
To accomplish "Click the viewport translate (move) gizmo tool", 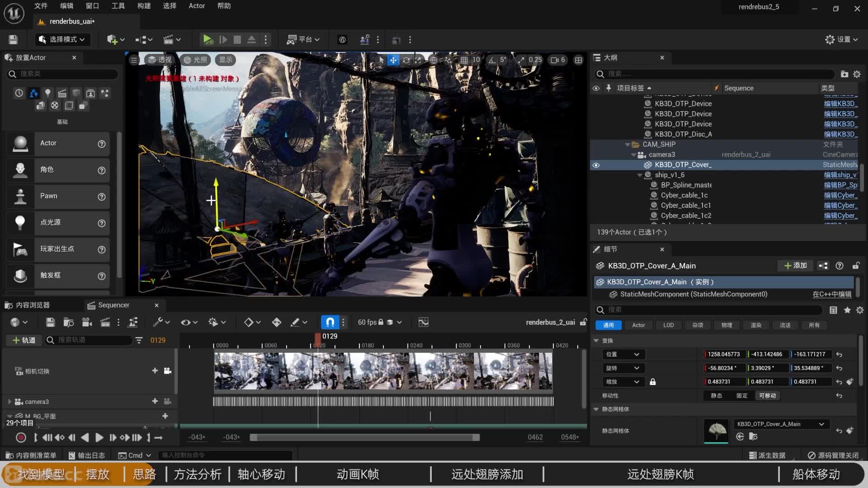I will 393,60.
